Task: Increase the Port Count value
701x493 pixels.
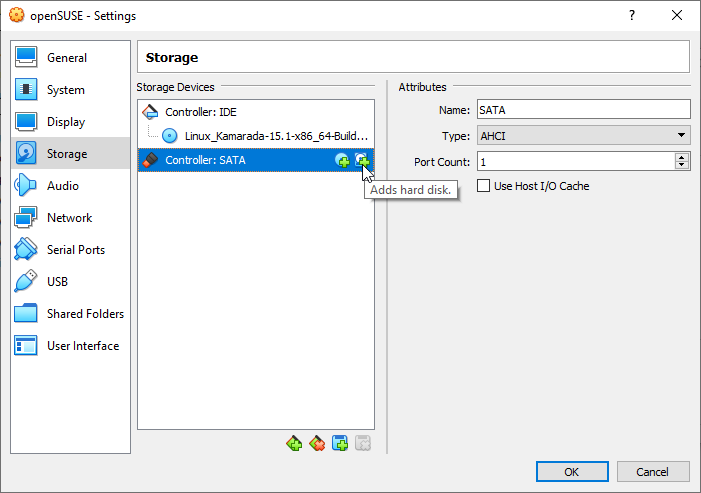Action: pyautogui.click(x=682, y=157)
